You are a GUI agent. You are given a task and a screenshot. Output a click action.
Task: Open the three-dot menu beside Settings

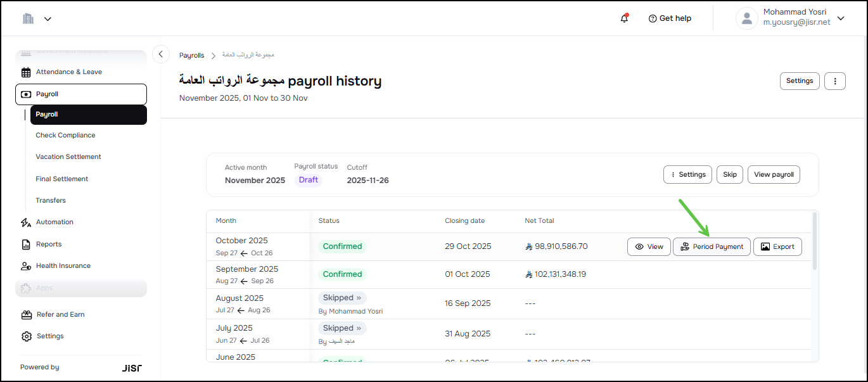(835, 81)
